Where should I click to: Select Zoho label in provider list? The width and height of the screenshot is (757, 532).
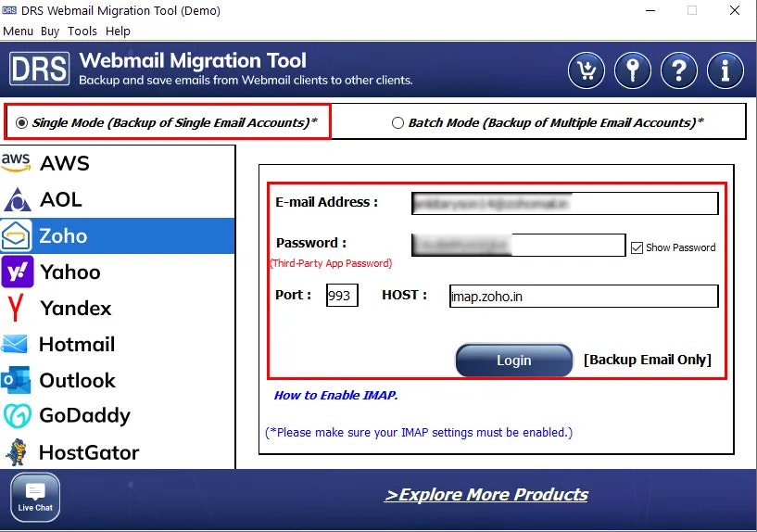pyautogui.click(x=63, y=235)
